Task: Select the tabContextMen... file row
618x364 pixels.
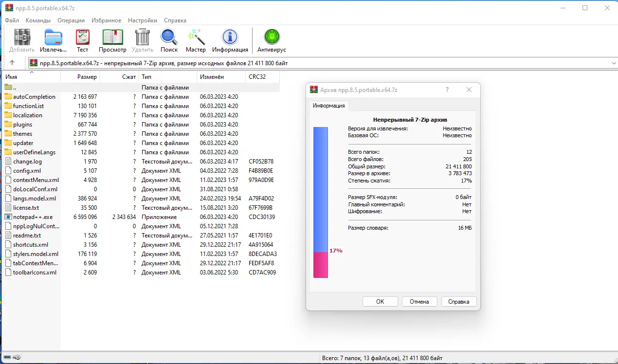Action: (141, 263)
